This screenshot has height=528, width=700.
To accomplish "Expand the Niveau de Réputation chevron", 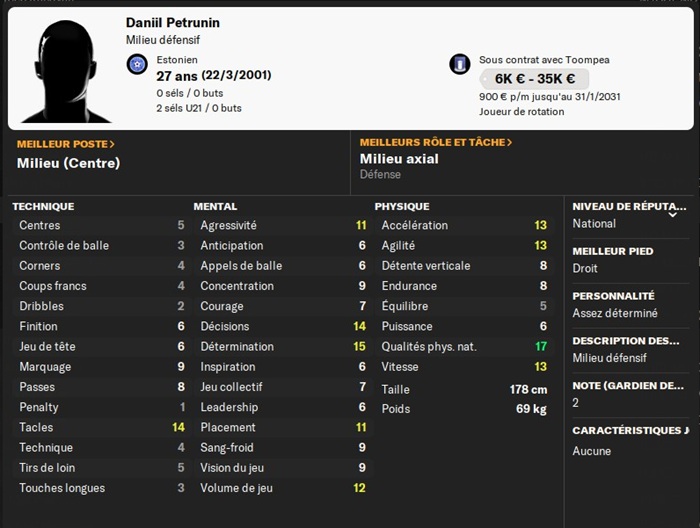I will 672,213.
